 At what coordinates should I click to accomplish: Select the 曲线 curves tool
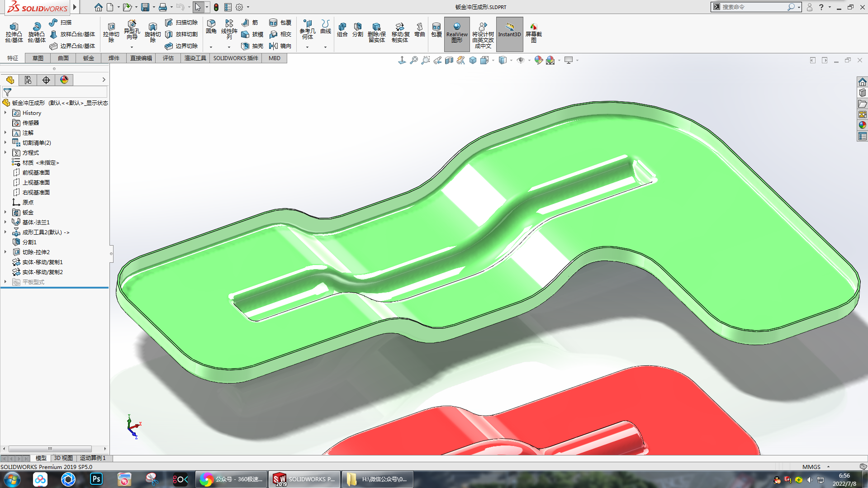[x=326, y=27]
